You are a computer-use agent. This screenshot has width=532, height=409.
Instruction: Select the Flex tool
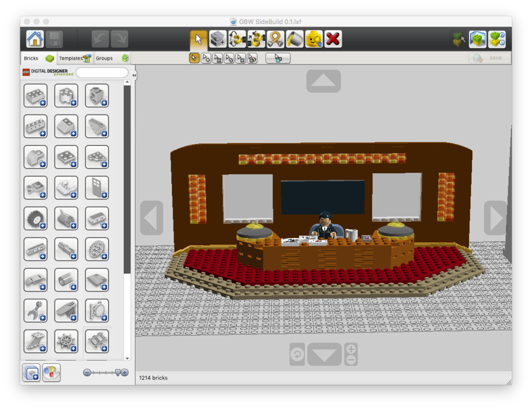tap(275, 39)
